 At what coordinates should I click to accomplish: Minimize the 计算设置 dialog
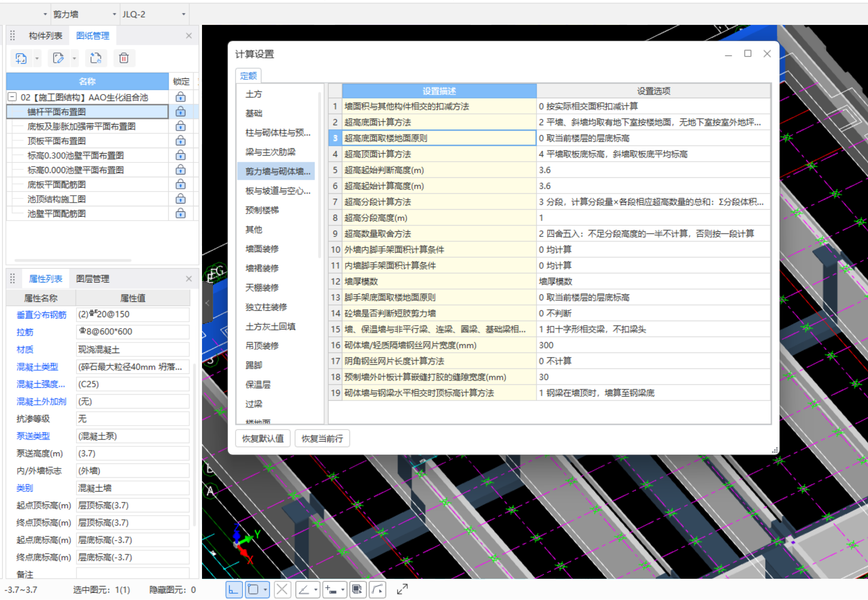coord(728,54)
